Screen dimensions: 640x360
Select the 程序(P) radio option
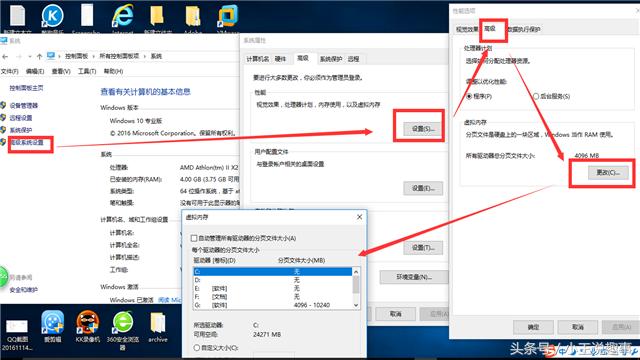point(469,96)
